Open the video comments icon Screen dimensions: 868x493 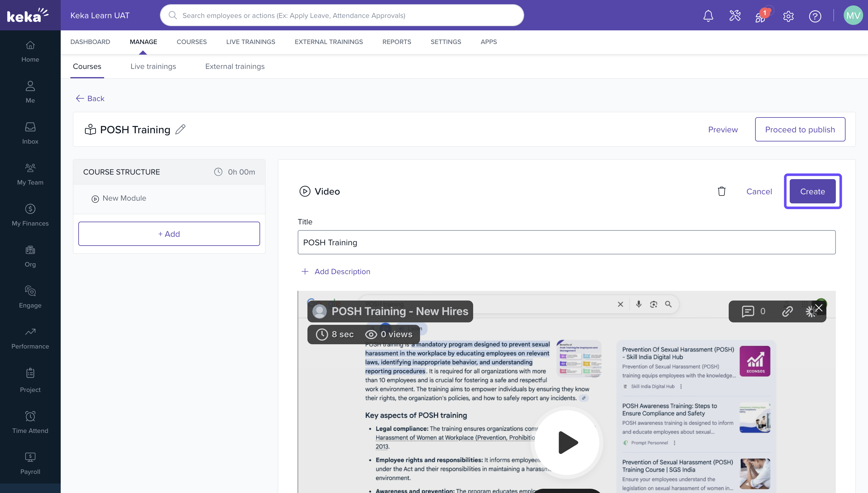[x=748, y=311]
